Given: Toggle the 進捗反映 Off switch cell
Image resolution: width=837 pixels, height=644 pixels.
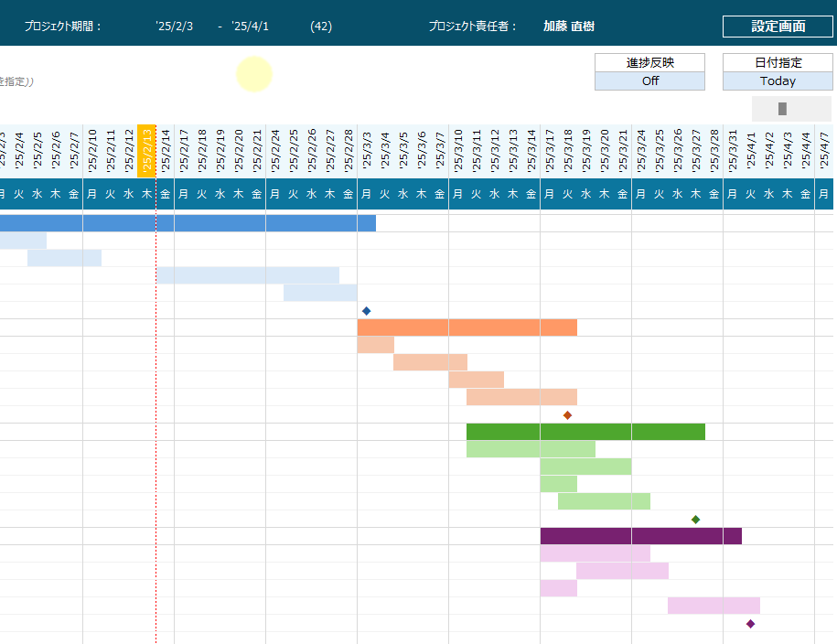Looking at the screenshot, I should [x=649, y=80].
